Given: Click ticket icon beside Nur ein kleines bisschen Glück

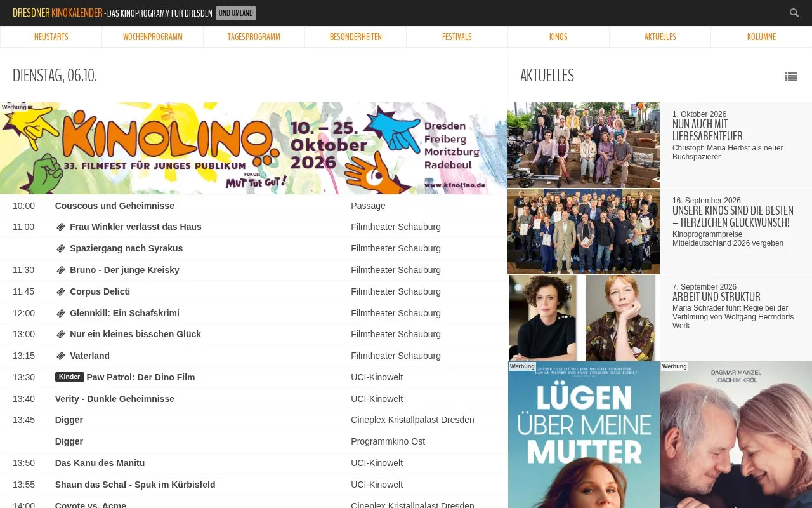Looking at the screenshot, I should tap(61, 334).
